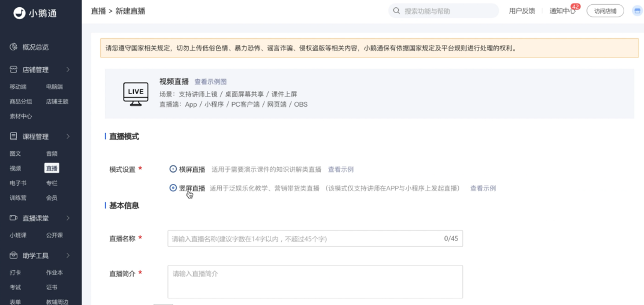Open 移动端 in sidebar
Viewport: 644px width, 305px height.
18,87
